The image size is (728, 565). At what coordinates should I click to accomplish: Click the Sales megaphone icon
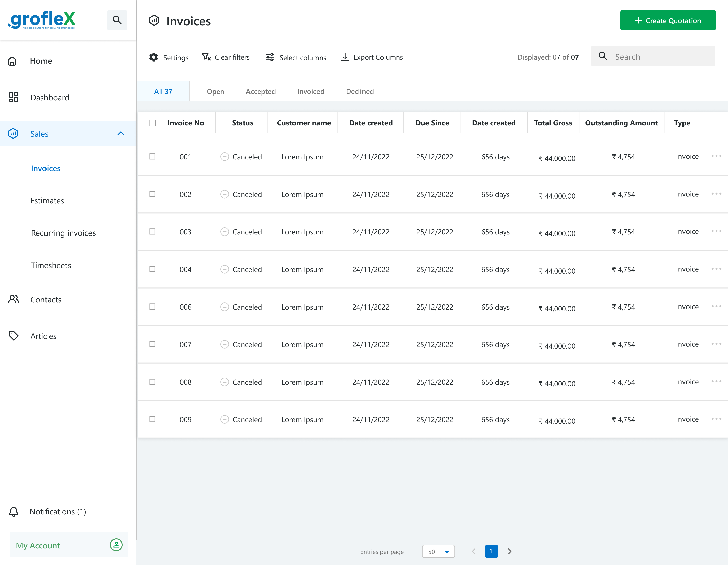pyautogui.click(x=13, y=134)
